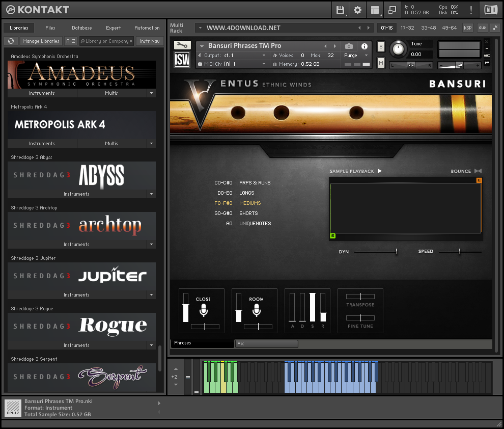The width and height of the screenshot is (504, 429).
Task: Switch to the Database tab
Action: tap(81, 28)
